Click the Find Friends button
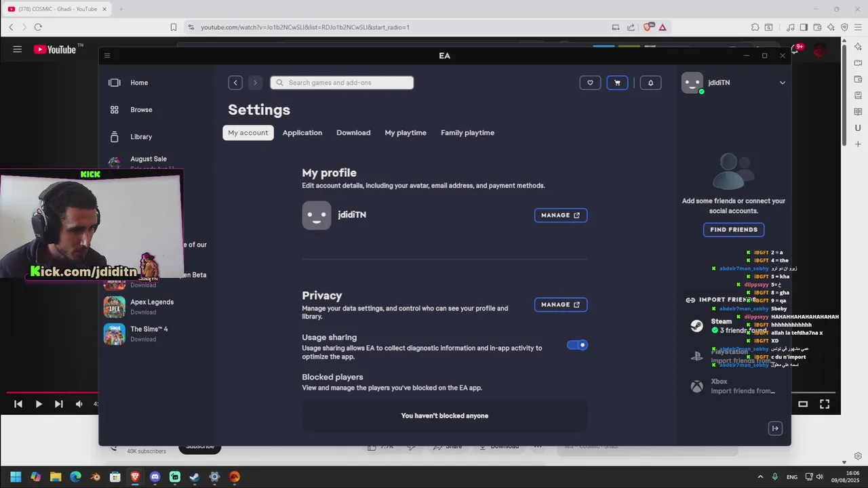 [734, 230]
